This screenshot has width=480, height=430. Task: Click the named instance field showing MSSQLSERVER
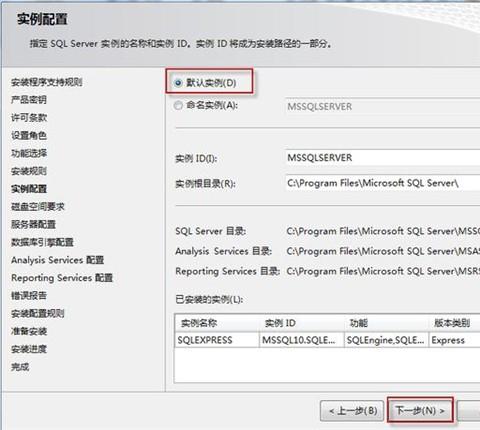click(383, 107)
